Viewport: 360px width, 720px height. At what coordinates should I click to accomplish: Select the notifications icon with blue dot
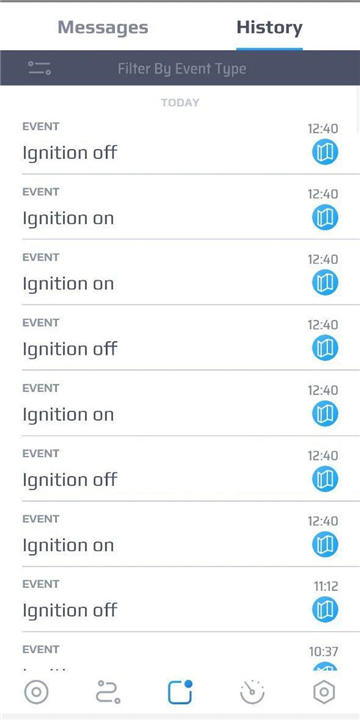click(x=180, y=692)
